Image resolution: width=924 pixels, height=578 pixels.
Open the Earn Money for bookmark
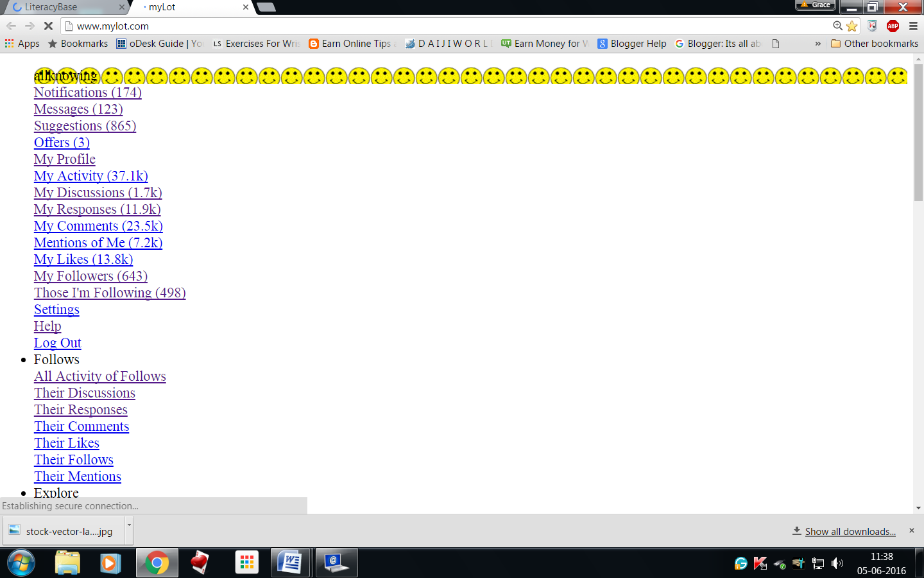[545, 44]
